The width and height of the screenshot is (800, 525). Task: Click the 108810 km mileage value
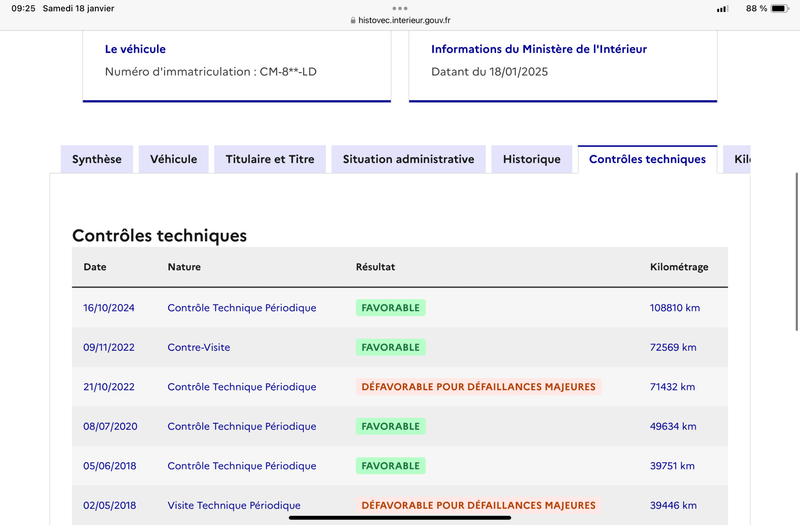(x=674, y=308)
